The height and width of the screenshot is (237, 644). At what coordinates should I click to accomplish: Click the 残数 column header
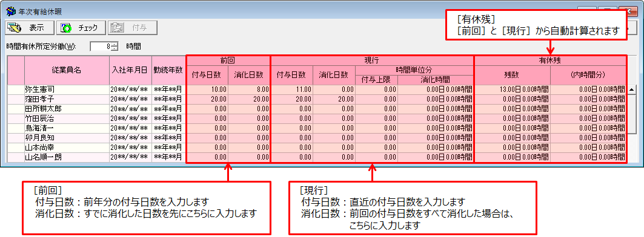point(512,74)
